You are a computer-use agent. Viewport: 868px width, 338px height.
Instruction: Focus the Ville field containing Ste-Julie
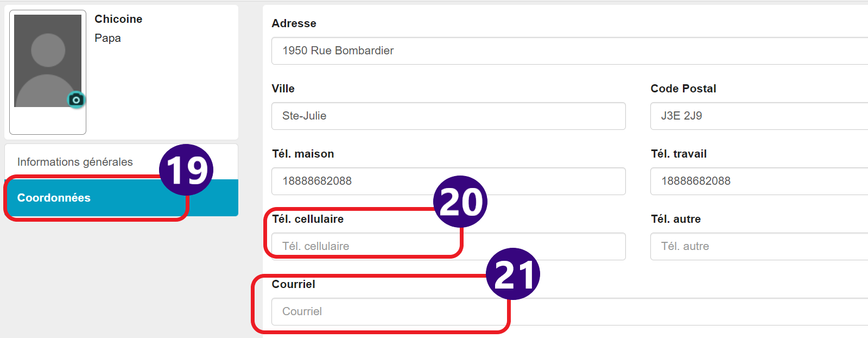pyautogui.click(x=448, y=116)
